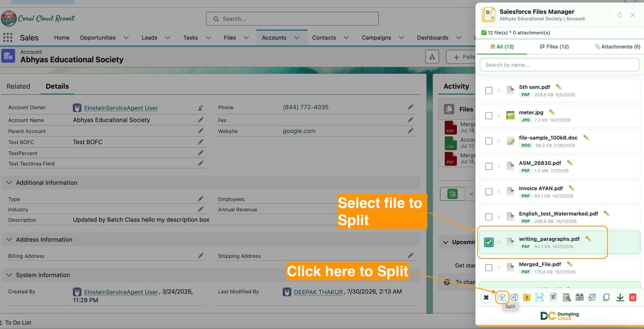Open the Contacts nav dropdown chevron
Screen dimensions: 644x329
346,38
